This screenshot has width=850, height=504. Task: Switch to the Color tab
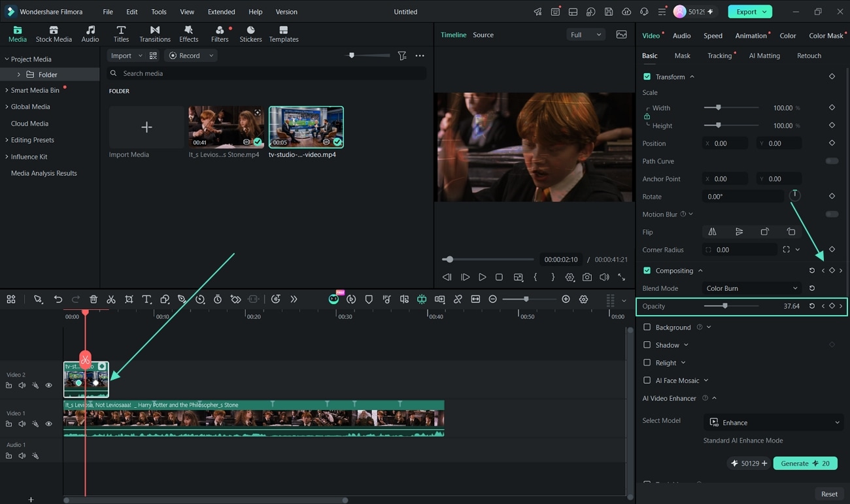pos(788,36)
